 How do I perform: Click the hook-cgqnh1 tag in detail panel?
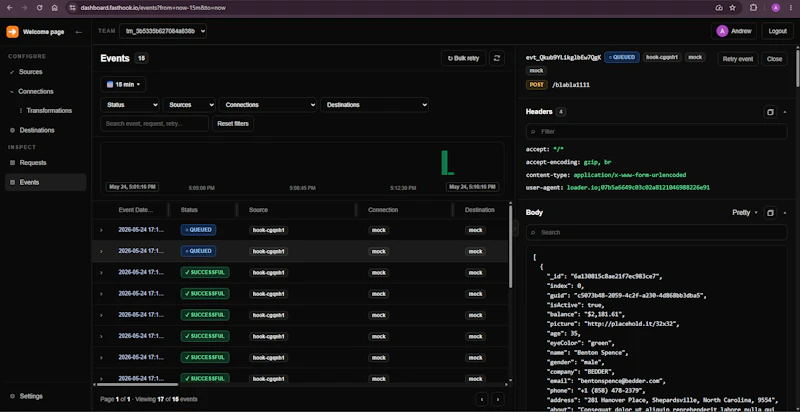click(662, 58)
